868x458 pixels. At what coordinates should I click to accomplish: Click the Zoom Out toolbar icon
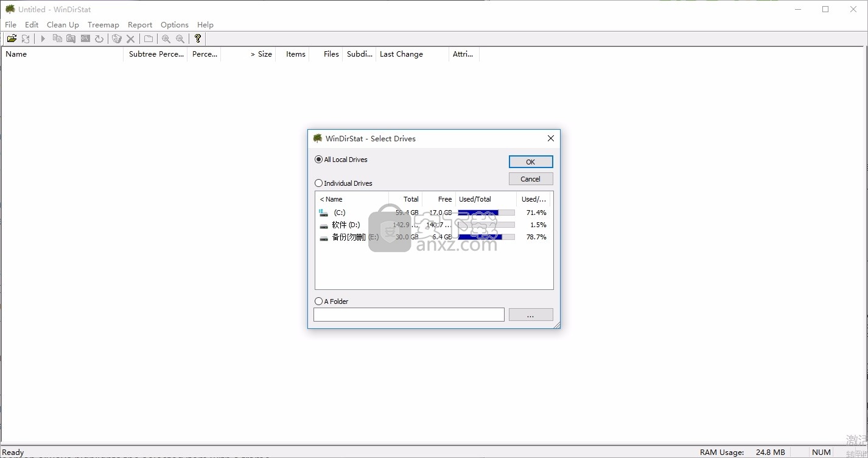180,38
